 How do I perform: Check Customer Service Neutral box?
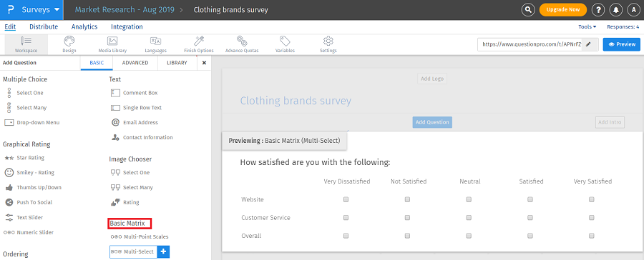click(x=469, y=217)
